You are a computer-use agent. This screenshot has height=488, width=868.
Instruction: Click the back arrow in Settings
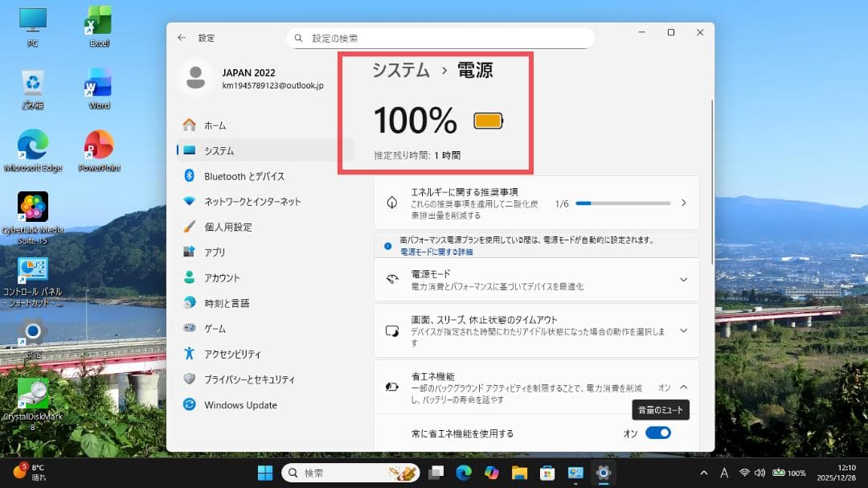(182, 38)
